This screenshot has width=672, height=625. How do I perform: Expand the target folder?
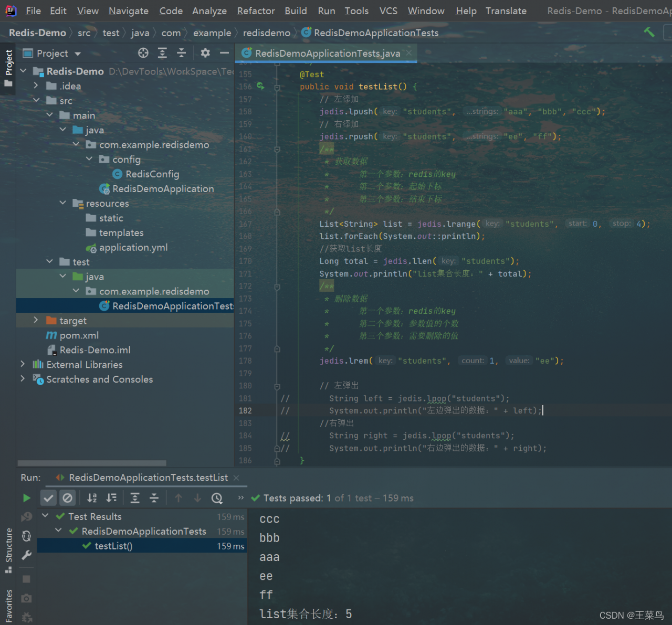pyautogui.click(x=36, y=320)
